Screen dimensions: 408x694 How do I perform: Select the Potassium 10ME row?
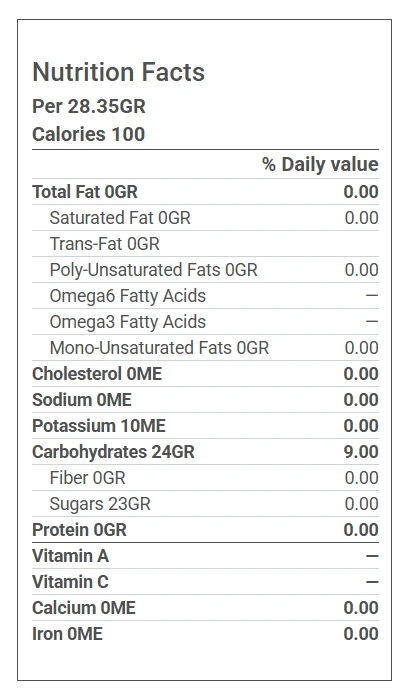[205, 426]
